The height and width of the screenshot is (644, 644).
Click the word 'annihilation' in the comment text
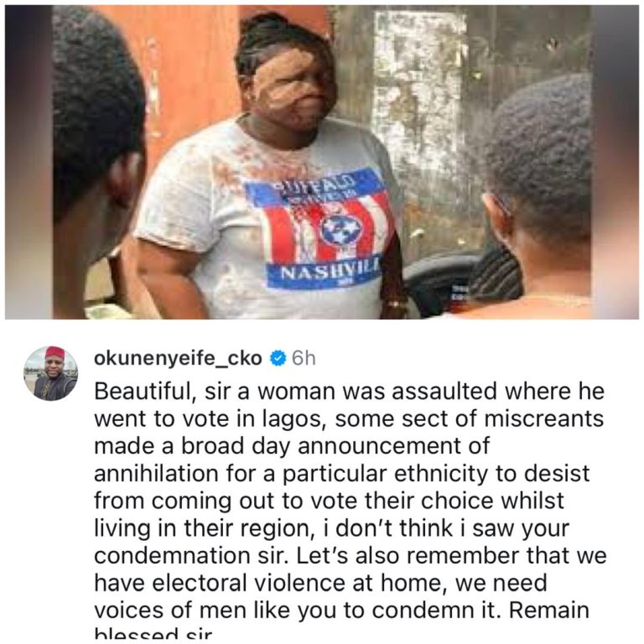[156, 473]
